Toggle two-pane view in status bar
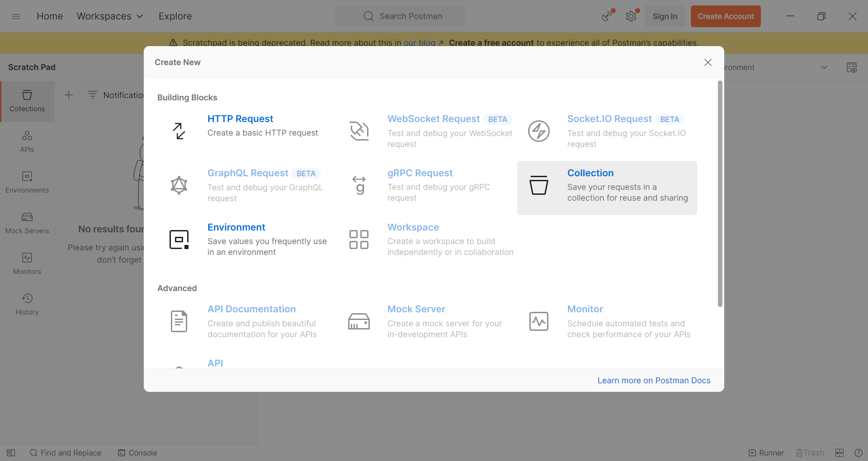The width and height of the screenshot is (868, 461). [840, 453]
